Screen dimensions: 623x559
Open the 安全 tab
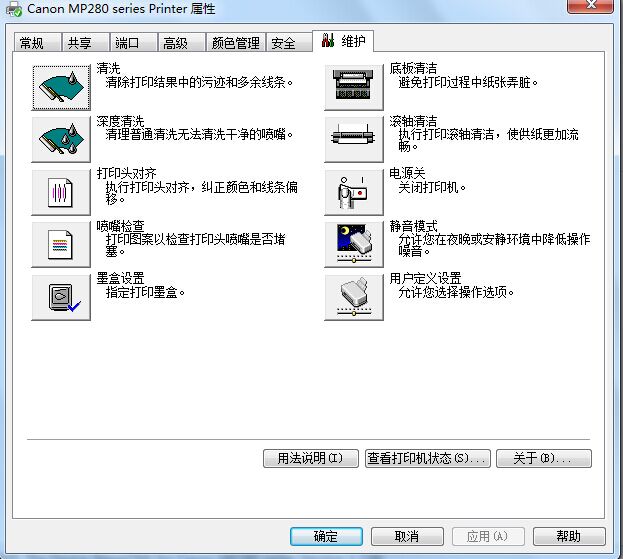(289, 43)
